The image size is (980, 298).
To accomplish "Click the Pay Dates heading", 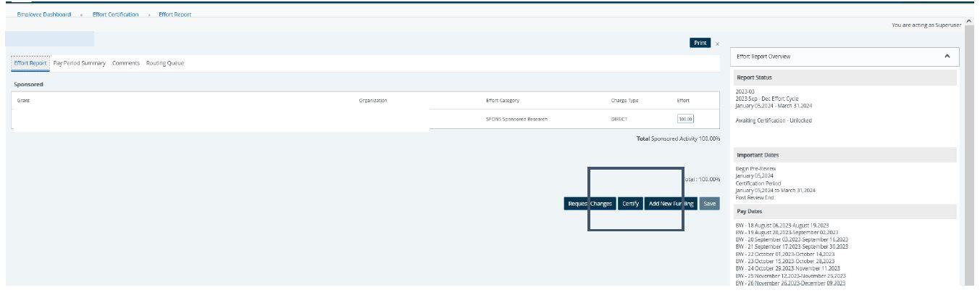I will tap(750, 211).
